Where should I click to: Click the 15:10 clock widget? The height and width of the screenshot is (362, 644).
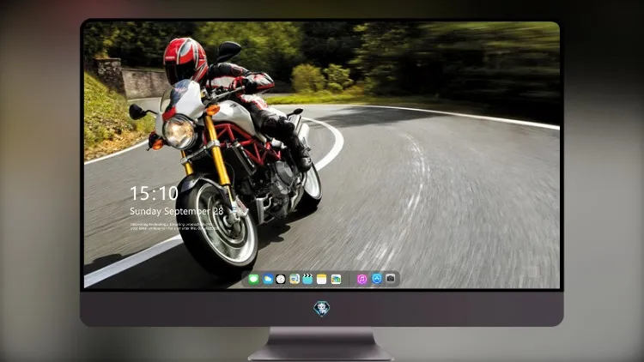coord(154,193)
